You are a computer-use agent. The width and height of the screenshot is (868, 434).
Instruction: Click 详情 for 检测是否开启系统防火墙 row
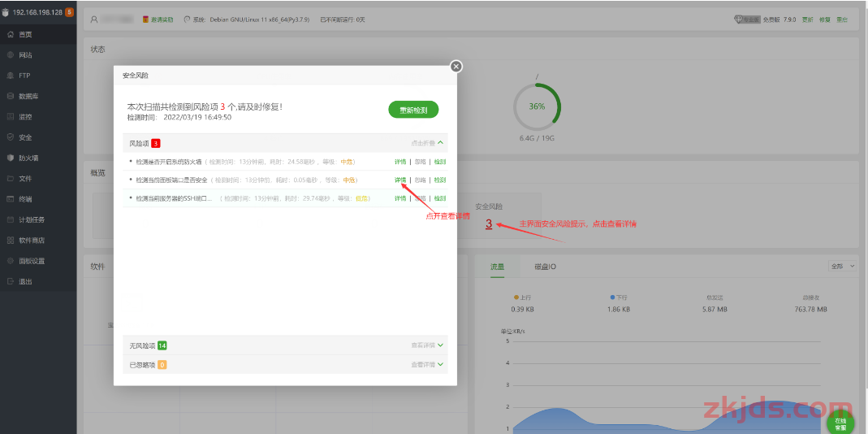[x=400, y=162]
